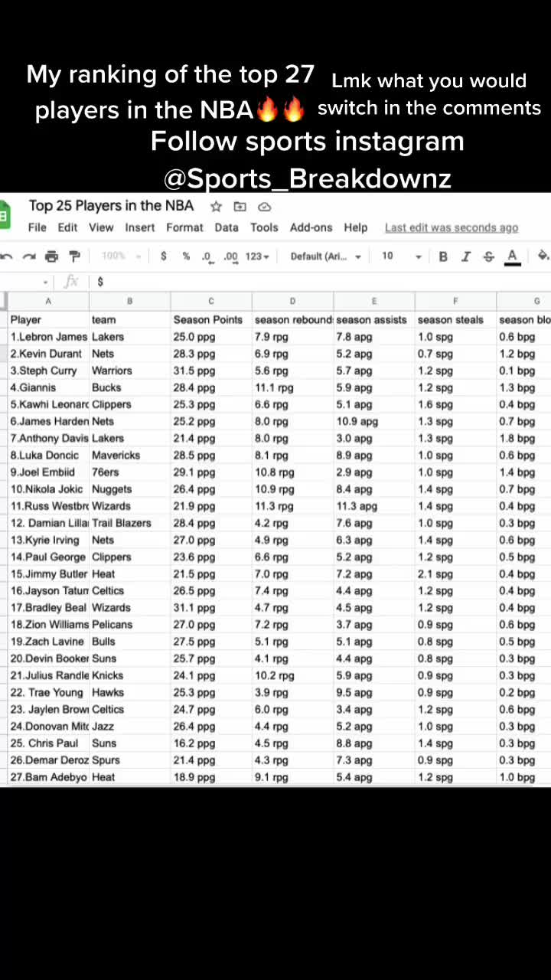
Task: Click the 'season steals' header cell
Action: (x=455, y=319)
